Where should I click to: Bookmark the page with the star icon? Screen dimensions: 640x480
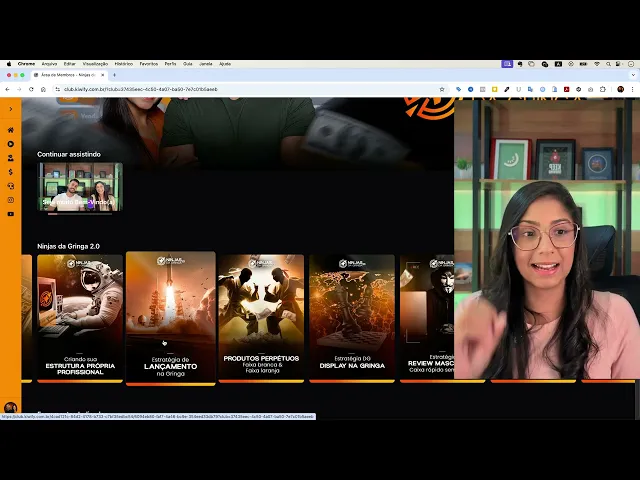tap(442, 89)
